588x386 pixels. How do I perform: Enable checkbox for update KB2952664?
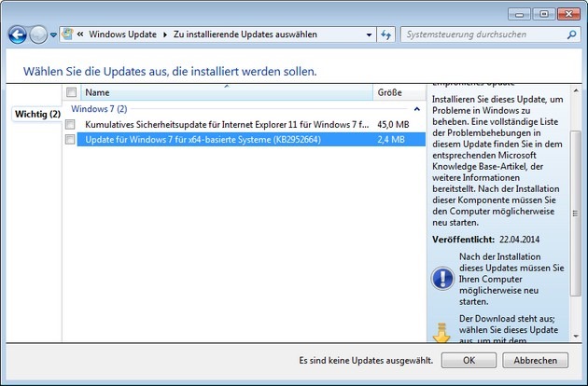(x=71, y=139)
